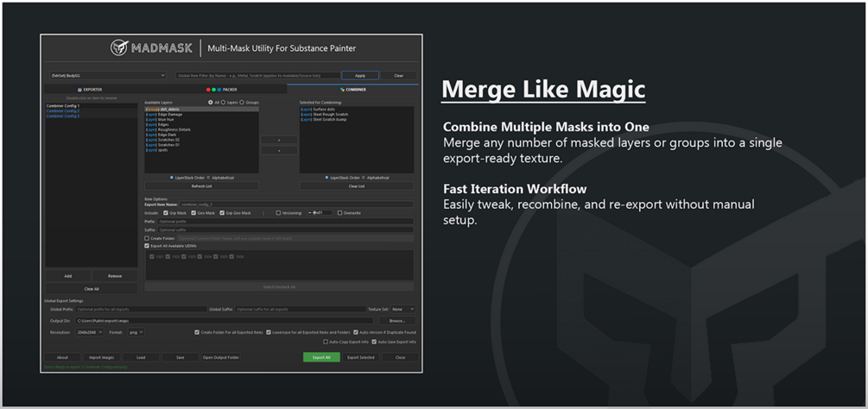Click the item Prefix input field

[x=285, y=221]
